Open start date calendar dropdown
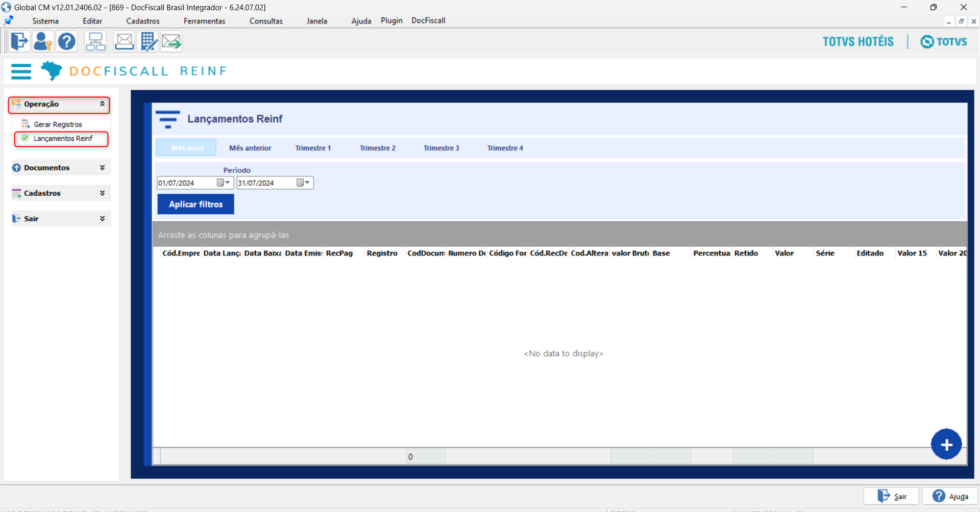 click(224, 183)
